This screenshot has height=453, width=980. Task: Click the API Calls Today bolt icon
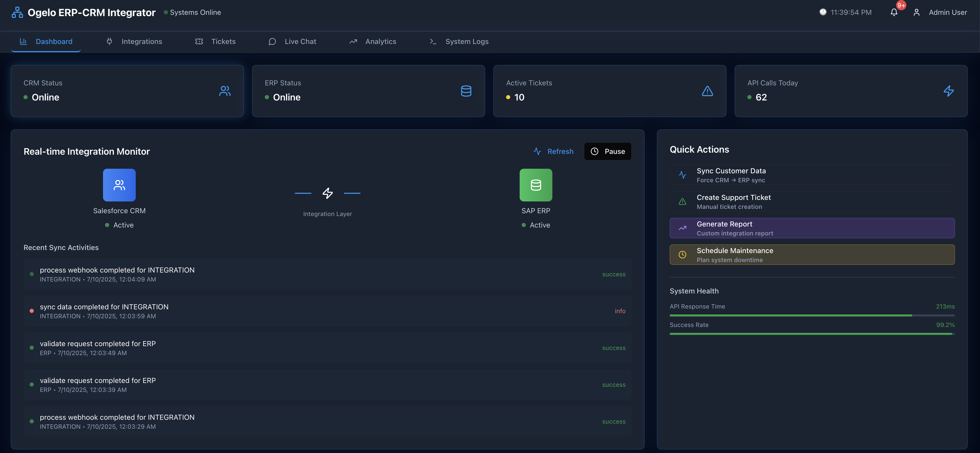pos(948,91)
